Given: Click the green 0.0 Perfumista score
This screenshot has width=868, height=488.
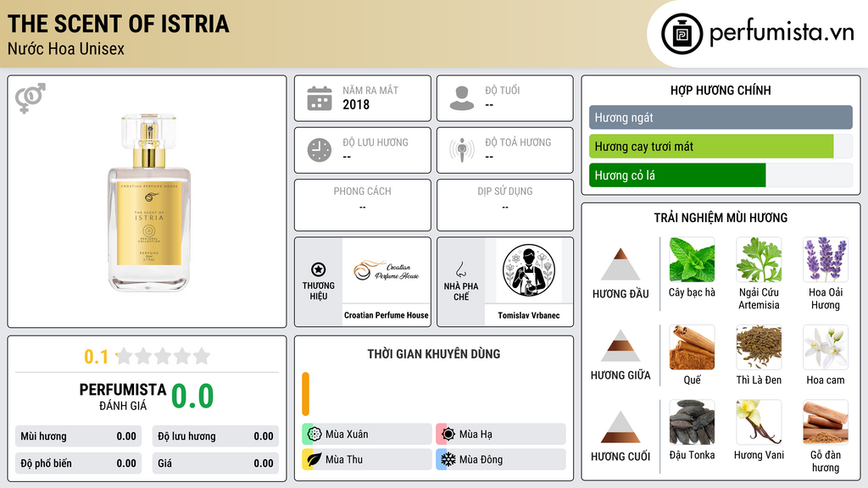Looking at the screenshot, I should 192,396.
